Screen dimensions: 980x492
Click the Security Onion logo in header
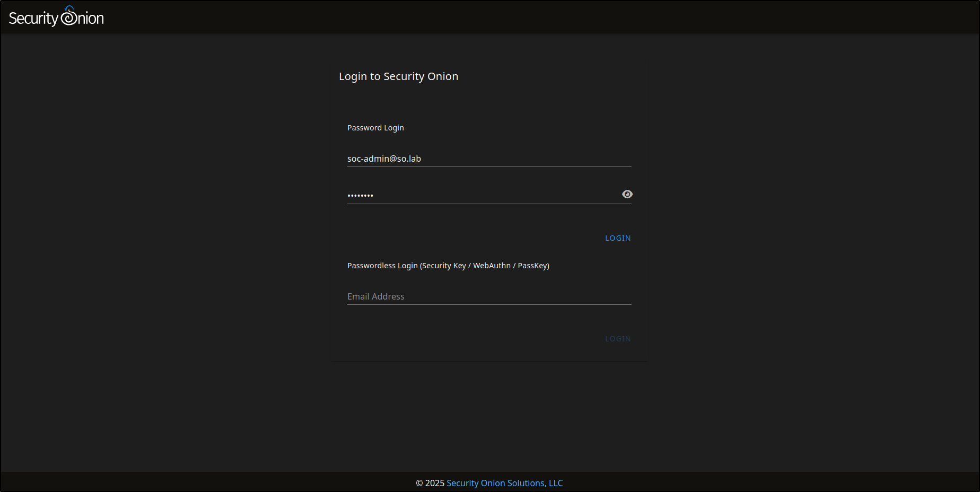[56, 17]
